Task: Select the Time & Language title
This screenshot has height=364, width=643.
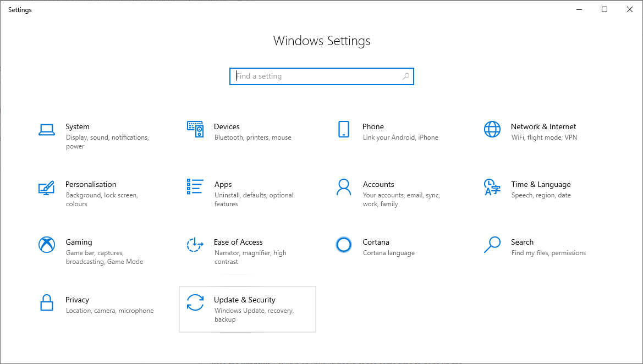Action: 541,184
